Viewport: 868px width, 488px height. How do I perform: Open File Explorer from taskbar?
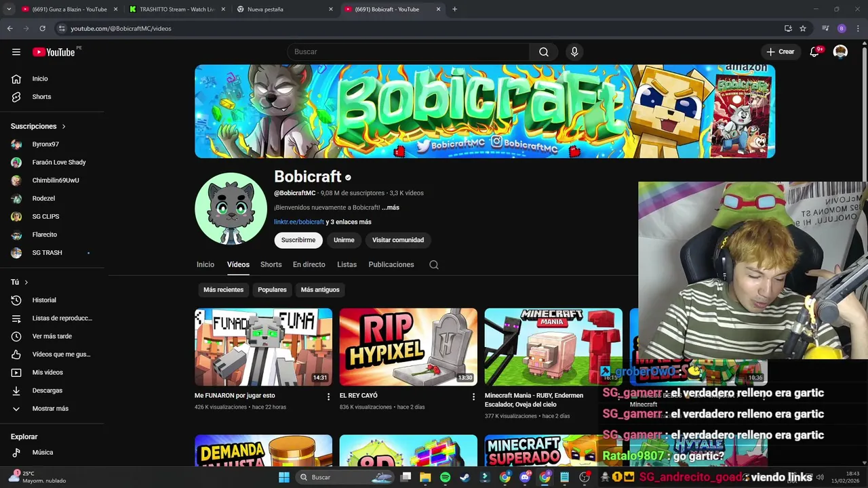425,477
